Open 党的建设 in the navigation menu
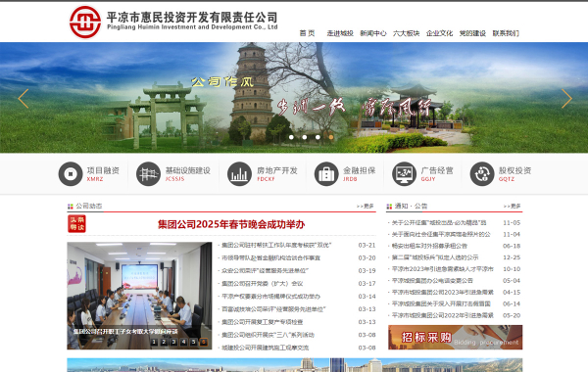 tap(472, 33)
